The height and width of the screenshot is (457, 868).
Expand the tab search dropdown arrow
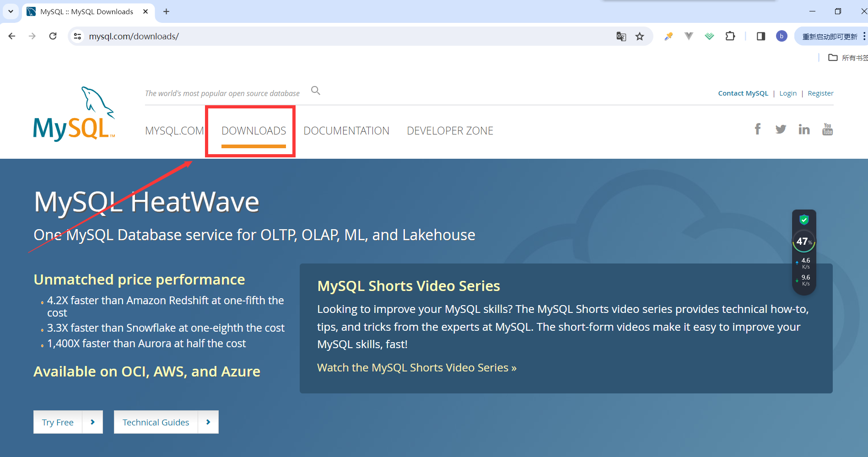click(x=11, y=11)
